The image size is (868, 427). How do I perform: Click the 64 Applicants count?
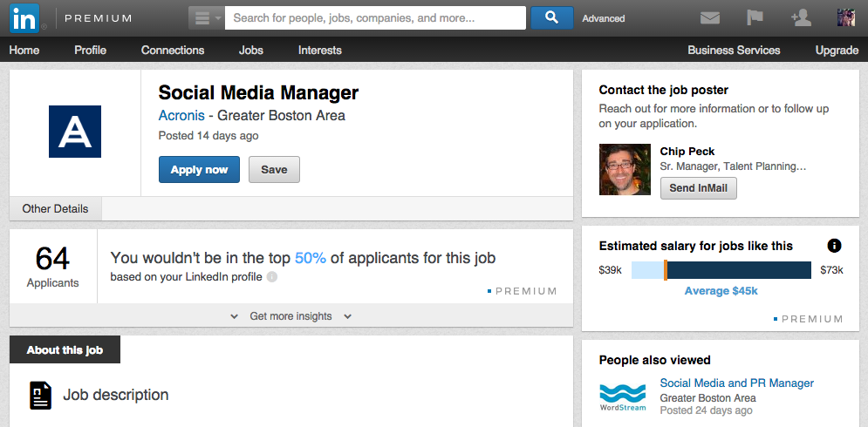[52, 266]
